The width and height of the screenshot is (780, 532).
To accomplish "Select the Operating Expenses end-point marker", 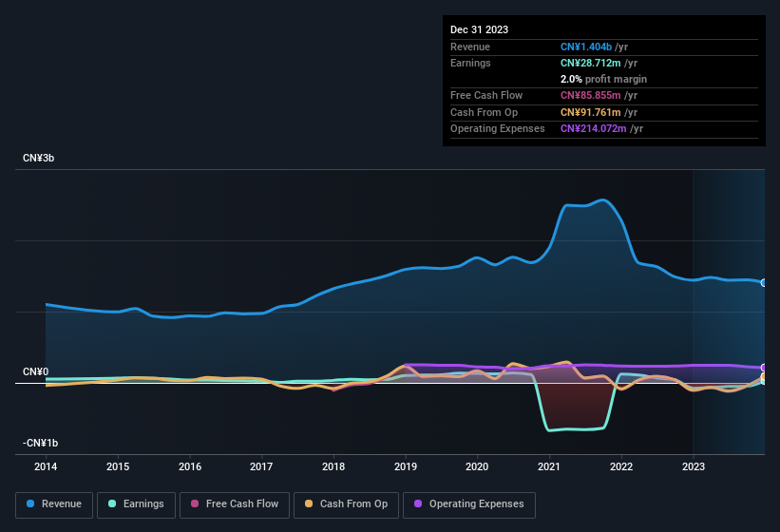I will coord(764,368).
